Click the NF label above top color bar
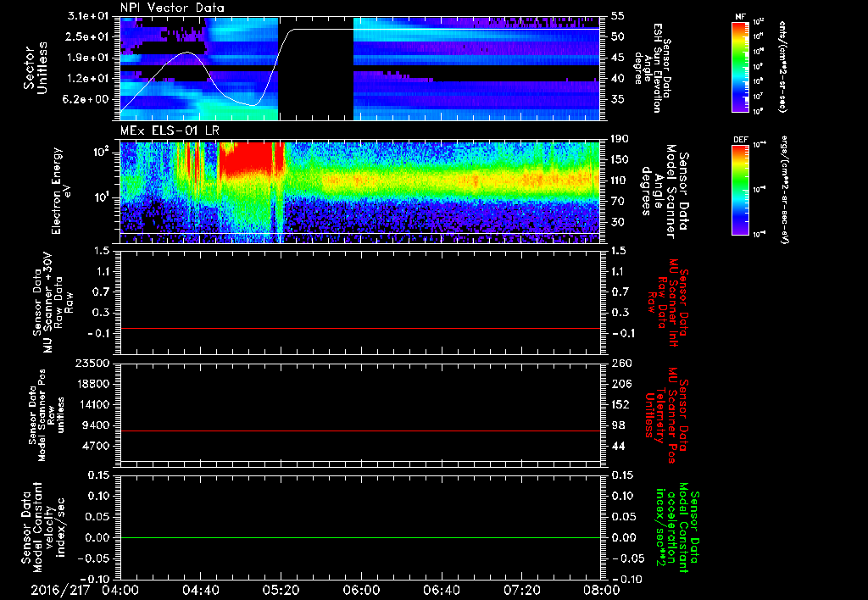This screenshot has height=600, width=868. pyautogui.click(x=740, y=17)
